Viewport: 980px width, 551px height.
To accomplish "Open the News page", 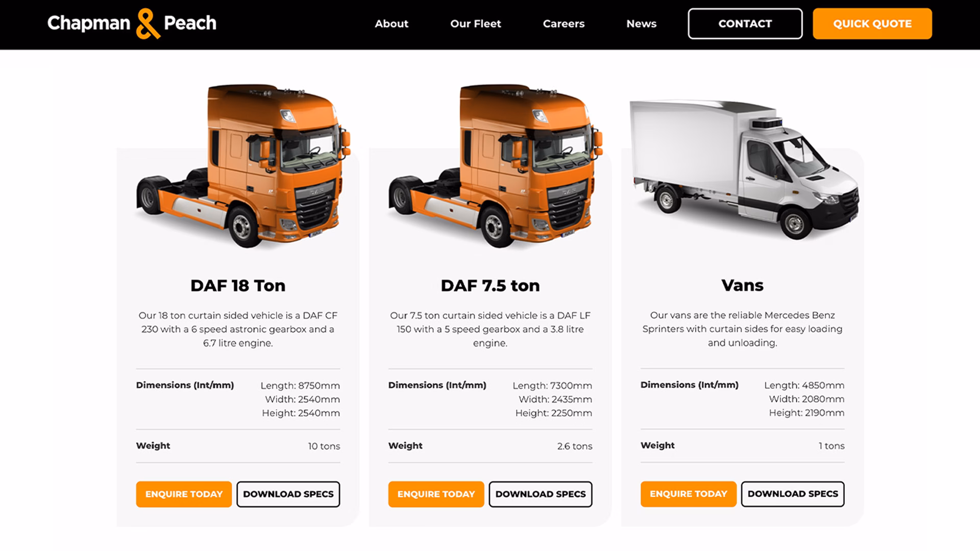I will click(641, 23).
